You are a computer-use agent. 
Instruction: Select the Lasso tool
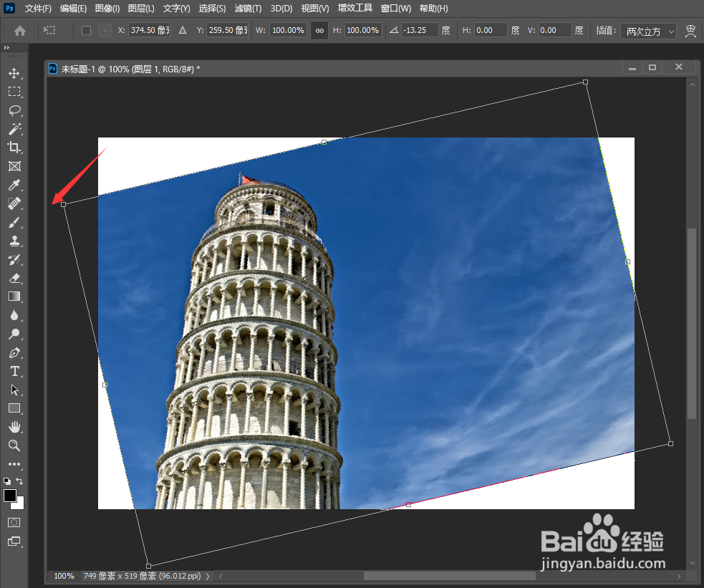pos(14,110)
